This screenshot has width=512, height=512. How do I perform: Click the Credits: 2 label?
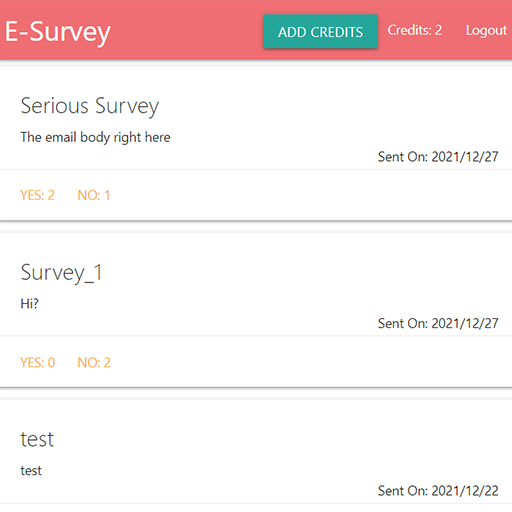pyautogui.click(x=415, y=30)
